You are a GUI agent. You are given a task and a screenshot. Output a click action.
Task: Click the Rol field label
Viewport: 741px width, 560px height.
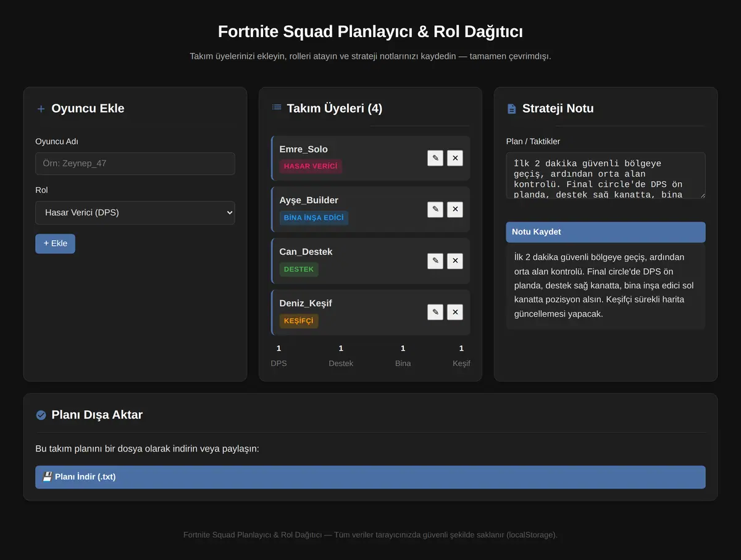tap(41, 190)
